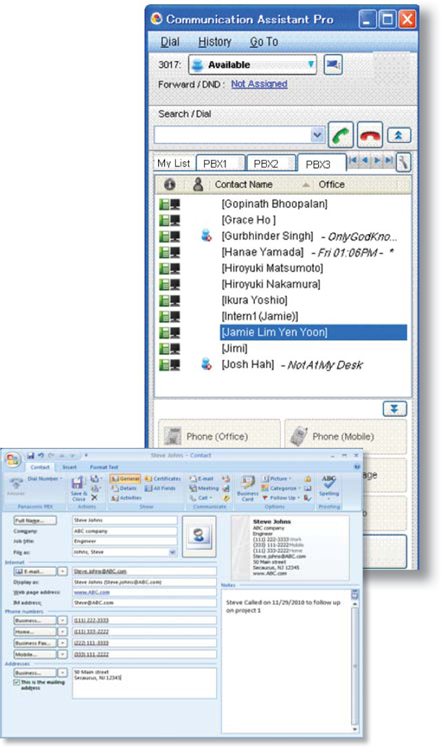This screenshot has width=441, height=748.
Task: Click the last-tab scroll arrow
Action: pos(389,161)
